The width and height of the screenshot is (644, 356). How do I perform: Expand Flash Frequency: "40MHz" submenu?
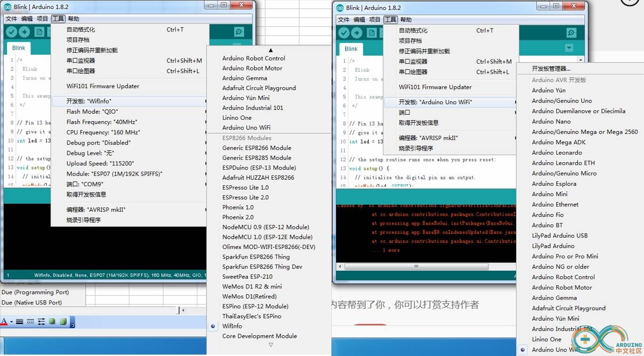point(129,122)
